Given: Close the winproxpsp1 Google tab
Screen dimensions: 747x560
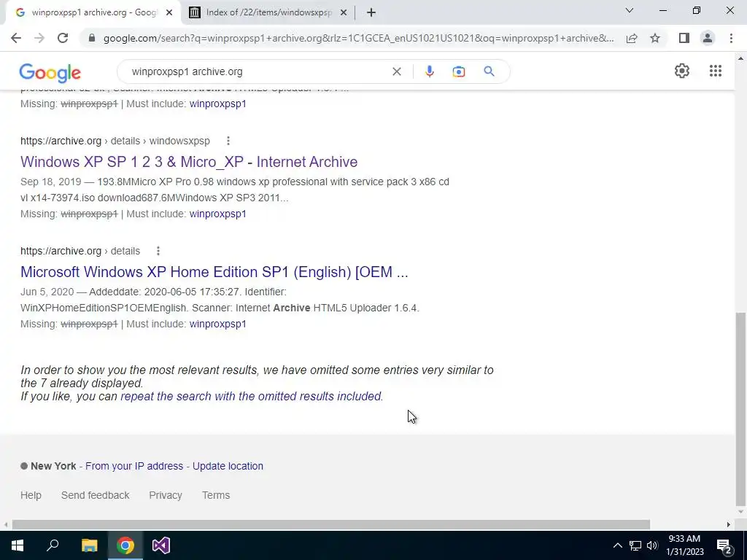Looking at the screenshot, I should [169, 13].
